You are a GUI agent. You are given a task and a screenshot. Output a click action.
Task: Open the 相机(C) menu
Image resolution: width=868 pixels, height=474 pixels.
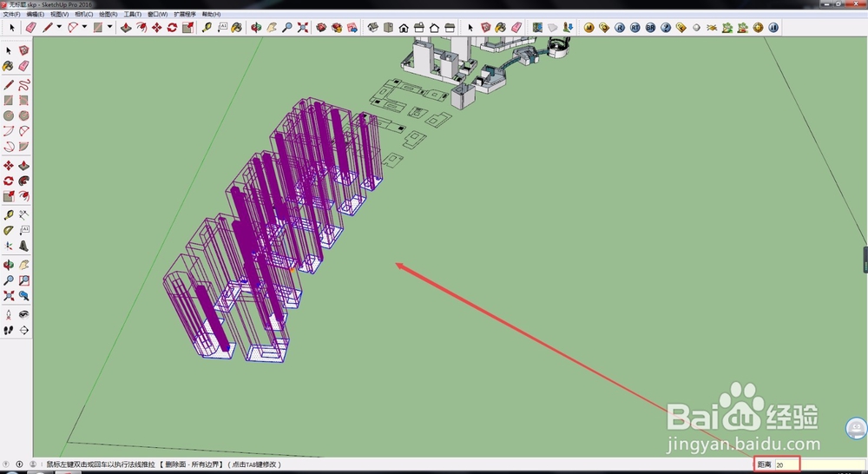[84, 14]
